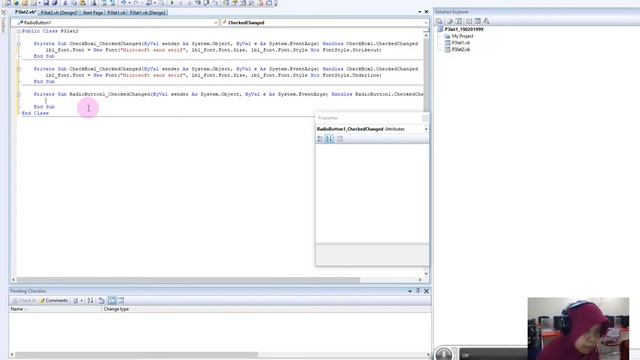This screenshot has height=360, width=640.
Task: Click View Code icon in Solution Explorer
Action: pyautogui.click(x=469, y=21)
